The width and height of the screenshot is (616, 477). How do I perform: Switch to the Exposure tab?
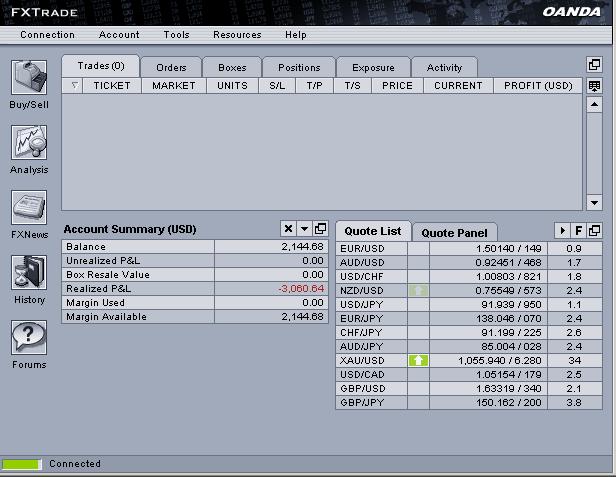(373, 68)
